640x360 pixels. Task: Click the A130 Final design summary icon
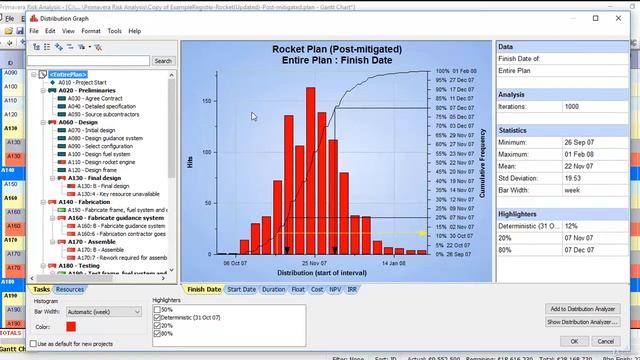(x=62, y=178)
